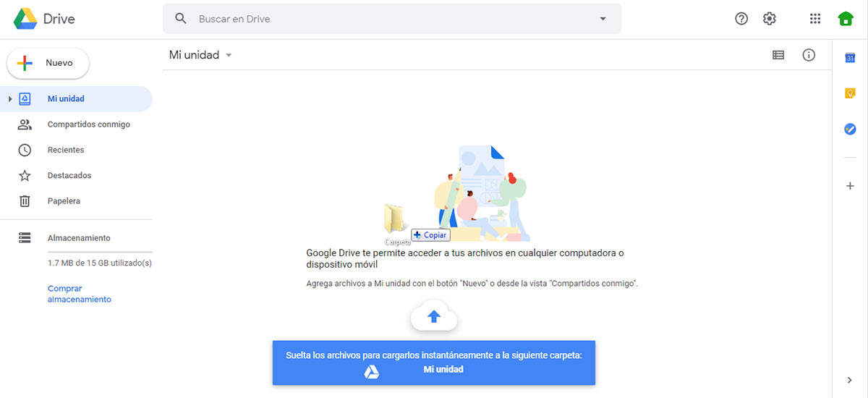Image resolution: width=868 pixels, height=398 pixels.
Task: Click the Nuevo button
Action: pyautogui.click(x=48, y=63)
